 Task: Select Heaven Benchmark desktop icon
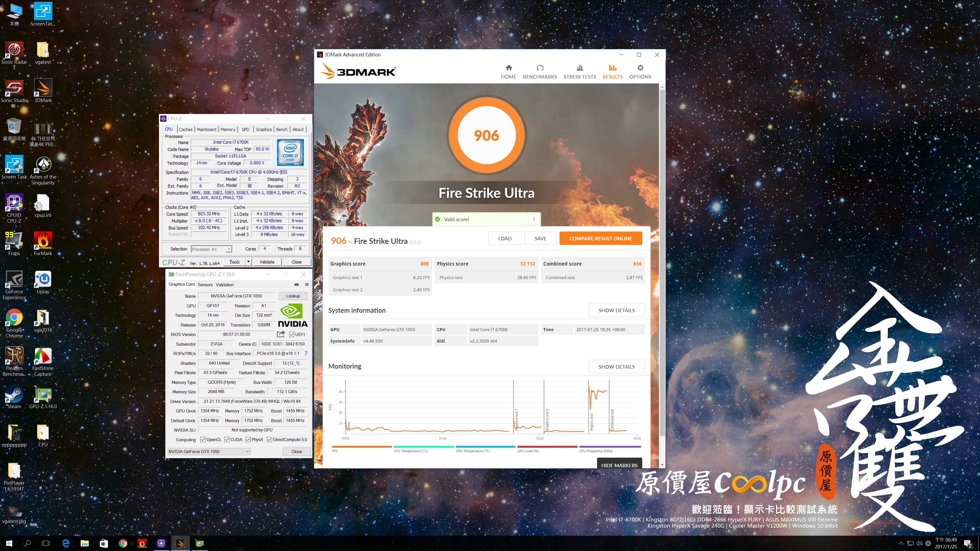click(x=14, y=362)
